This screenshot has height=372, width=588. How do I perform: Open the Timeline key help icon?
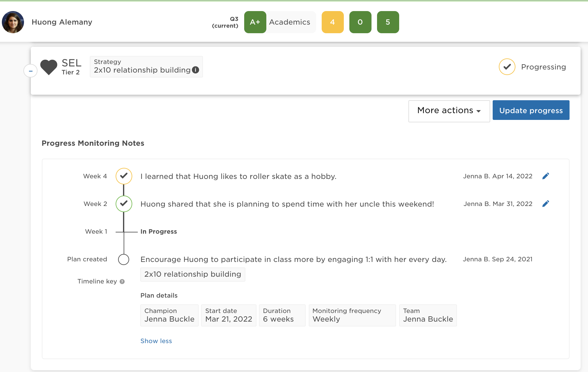pyautogui.click(x=122, y=282)
